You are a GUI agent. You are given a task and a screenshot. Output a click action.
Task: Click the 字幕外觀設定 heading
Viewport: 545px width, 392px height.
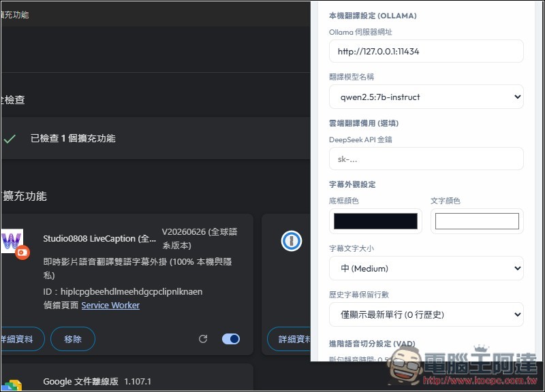click(352, 184)
